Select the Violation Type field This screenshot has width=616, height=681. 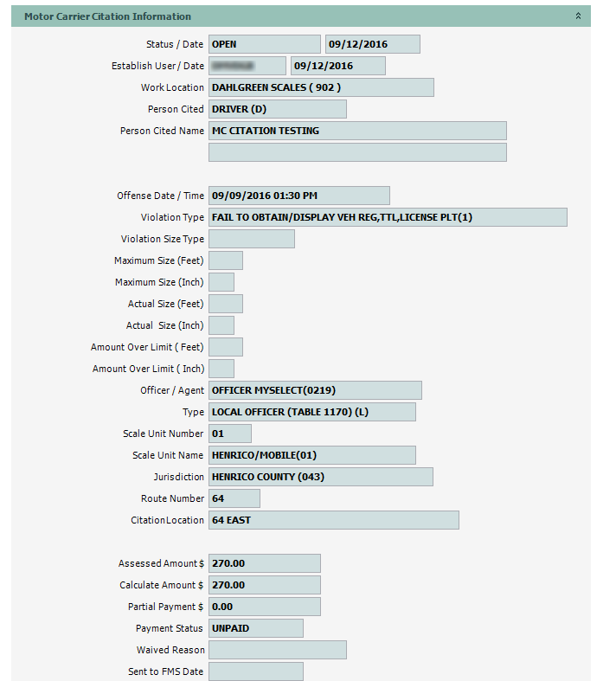[x=387, y=217]
